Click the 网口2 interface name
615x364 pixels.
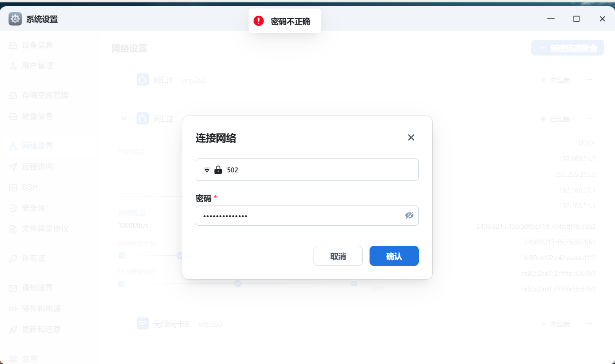163,119
